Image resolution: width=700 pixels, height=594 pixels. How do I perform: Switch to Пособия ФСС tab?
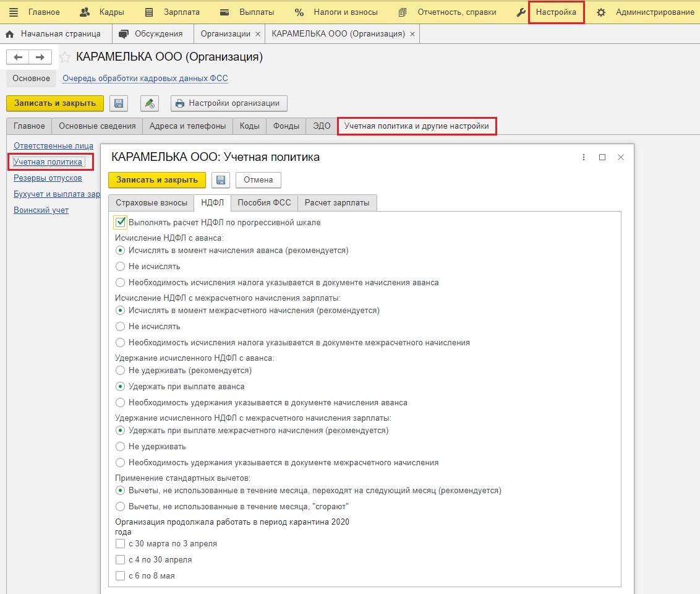pos(264,203)
